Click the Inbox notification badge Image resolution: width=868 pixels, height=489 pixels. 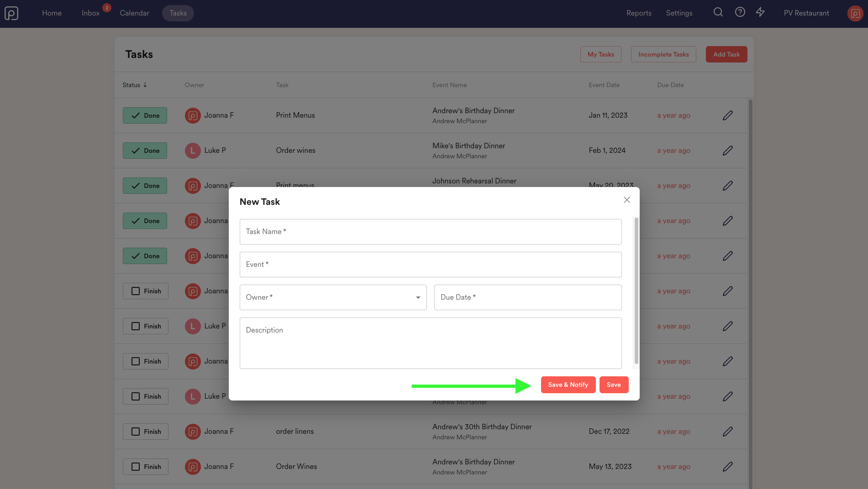[x=107, y=8]
